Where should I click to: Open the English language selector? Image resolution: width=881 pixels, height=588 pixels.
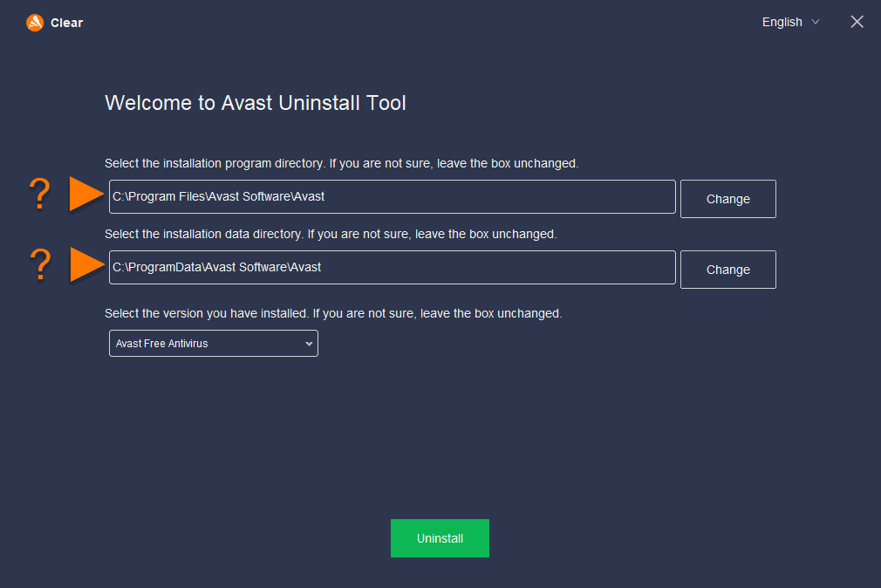[782, 22]
